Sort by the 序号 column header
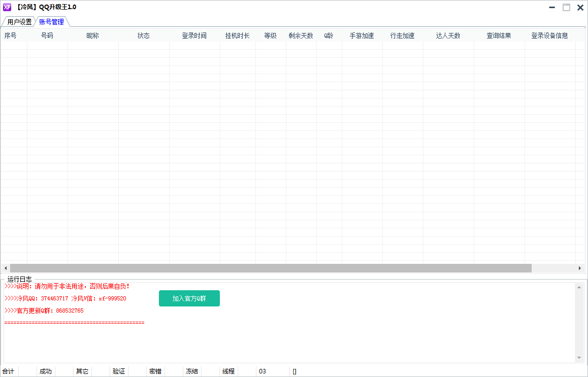The height and width of the screenshot is (377, 588). [x=11, y=36]
